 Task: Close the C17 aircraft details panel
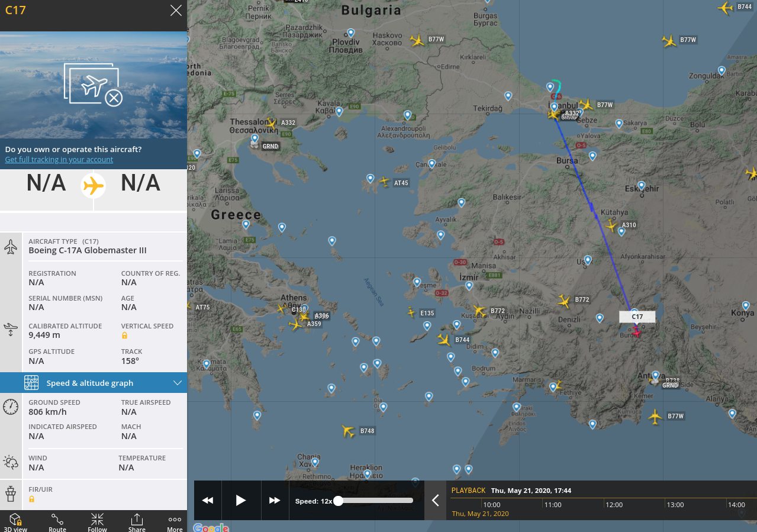[x=176, y=10]
